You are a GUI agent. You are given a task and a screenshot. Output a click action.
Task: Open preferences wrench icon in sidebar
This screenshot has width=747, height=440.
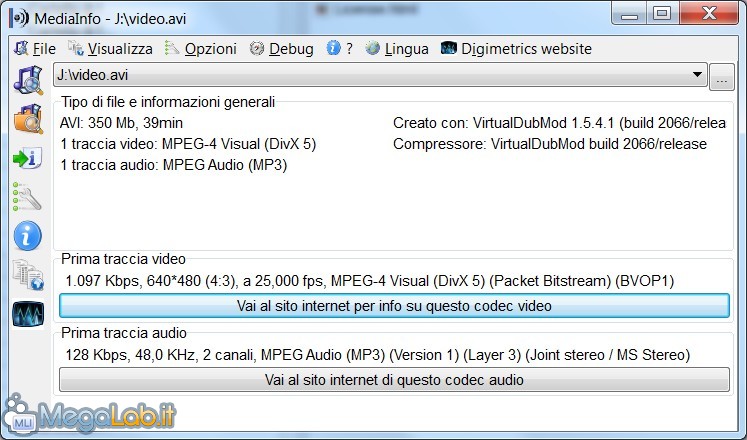[27, 196]
